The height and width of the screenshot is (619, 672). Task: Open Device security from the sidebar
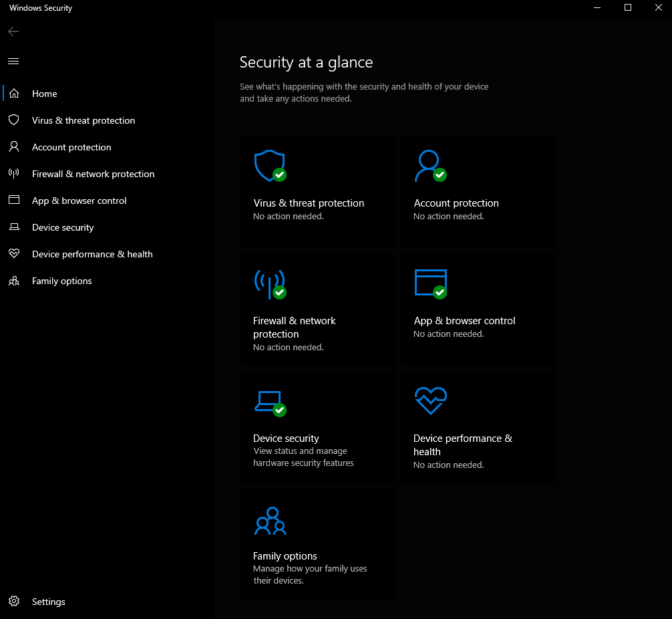[63, 227]
